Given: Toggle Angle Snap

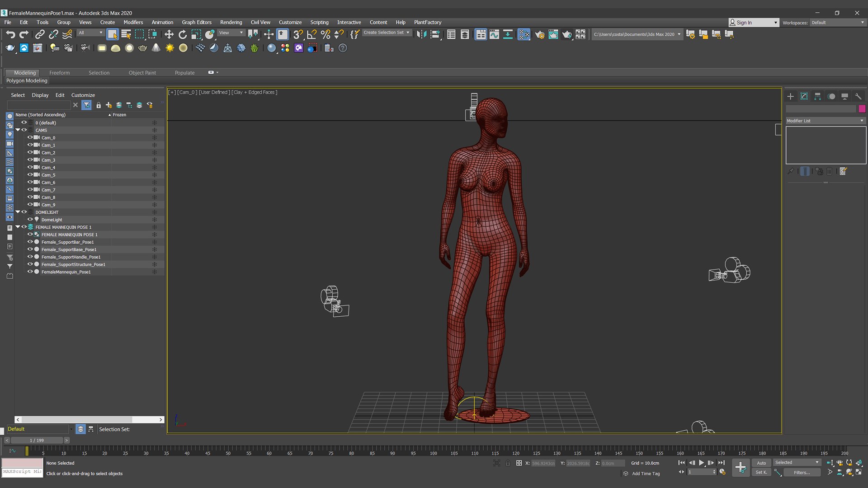Looking at the screenshot, I should pyautogui.click(x=311, y=34).
